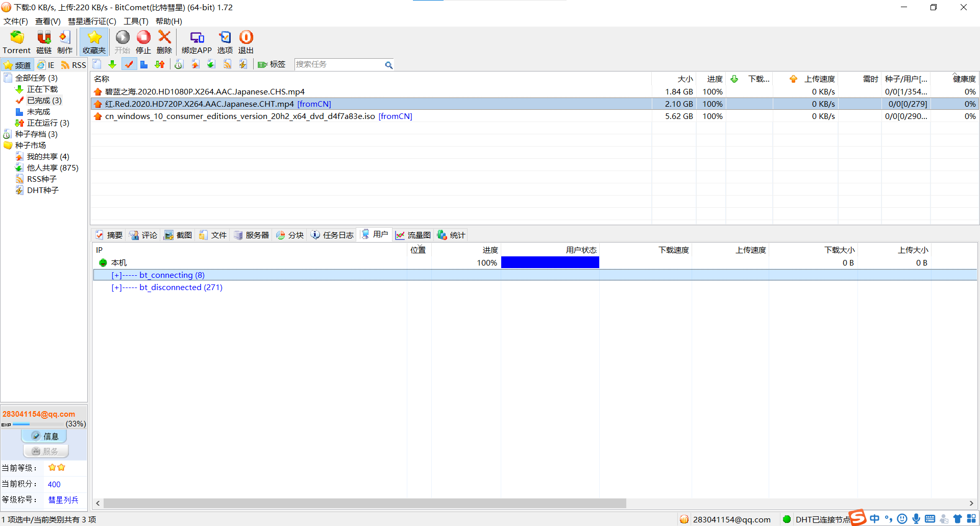Open the 查看(V) menu
Screen dimensions: 980x526
click(x=47, y=21)
